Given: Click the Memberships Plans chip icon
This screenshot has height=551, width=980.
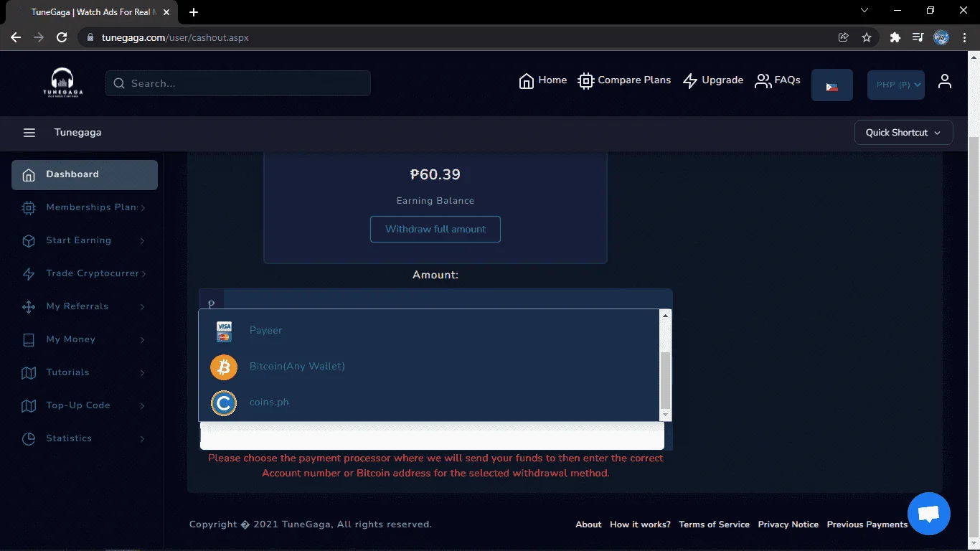Looking at the screenshot, I should click(x=29, y=208).
